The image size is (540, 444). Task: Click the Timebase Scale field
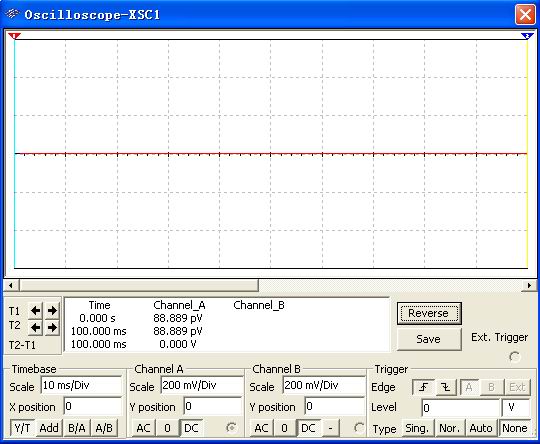click(81, 385)
